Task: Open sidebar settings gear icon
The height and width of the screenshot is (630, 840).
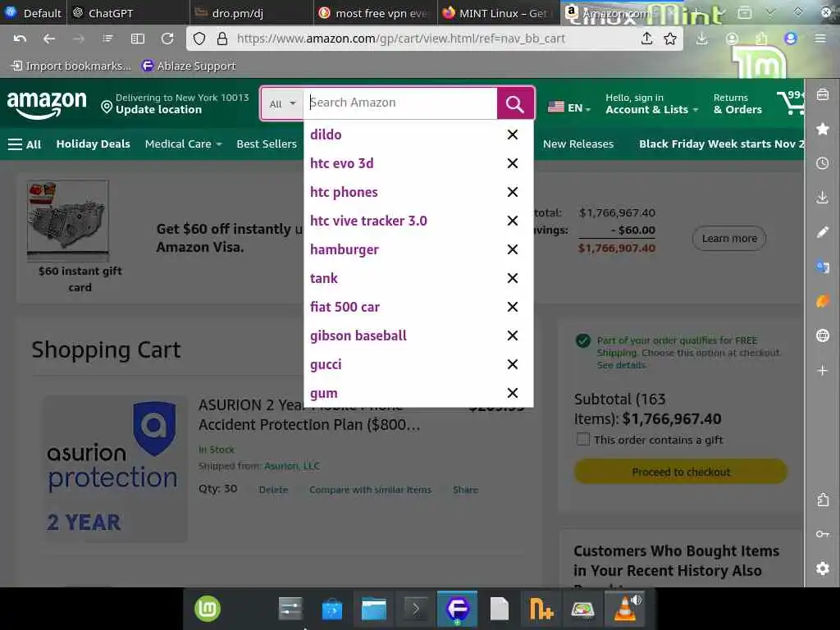Action: (822, 568)
